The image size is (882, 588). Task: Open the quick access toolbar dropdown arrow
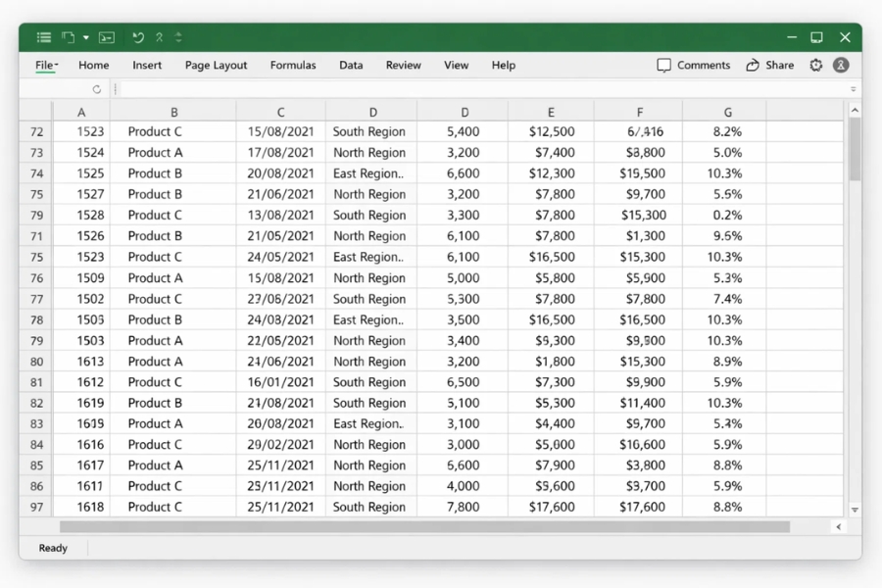(84, 36)
